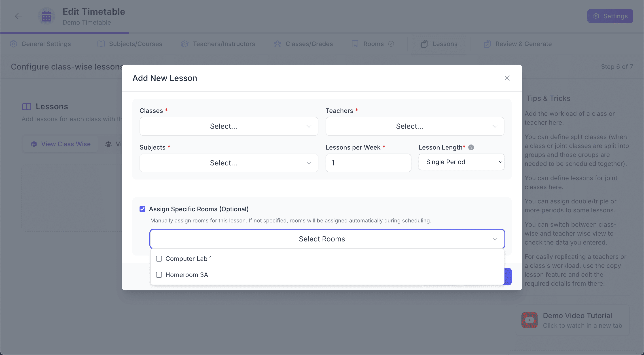The image size is (644, 355).
Task: Click the YouTube video tutorial icon
Action: click(529, 320)
